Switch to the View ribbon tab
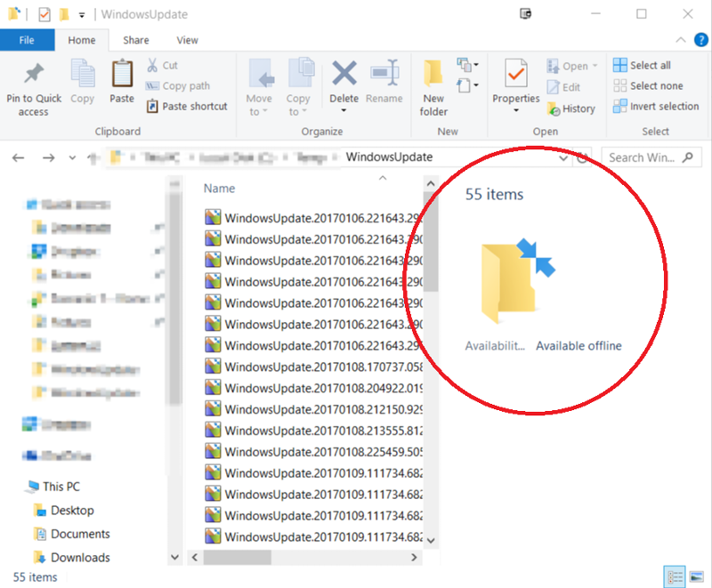The height and width of the screenshot is (588, 712). click(187, 40)
